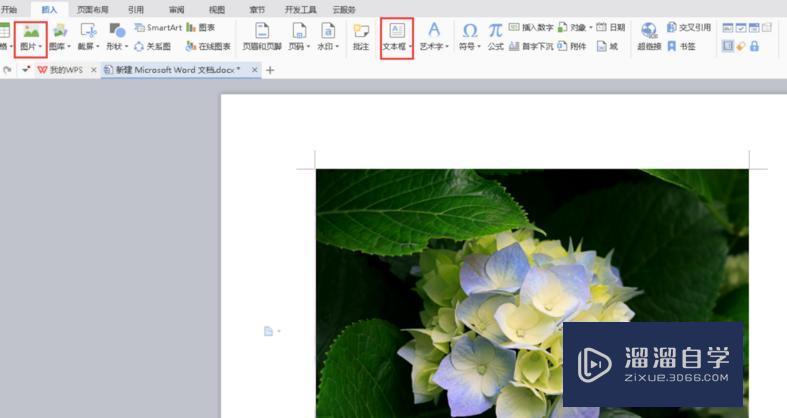Open the 开发工具 (Developer) tab
The height and width of the screenshot is (418, 787).
[x=300, y=10]
